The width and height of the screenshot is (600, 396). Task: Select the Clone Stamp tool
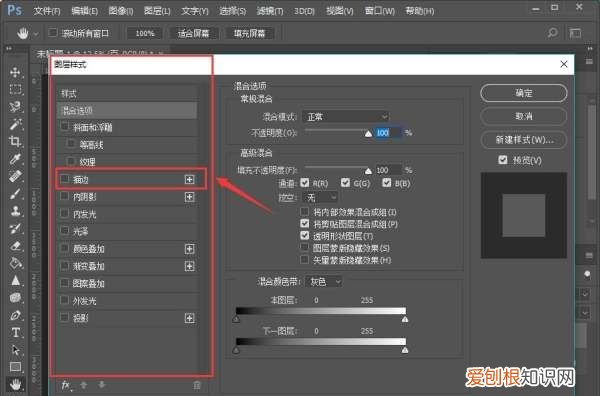15,211
